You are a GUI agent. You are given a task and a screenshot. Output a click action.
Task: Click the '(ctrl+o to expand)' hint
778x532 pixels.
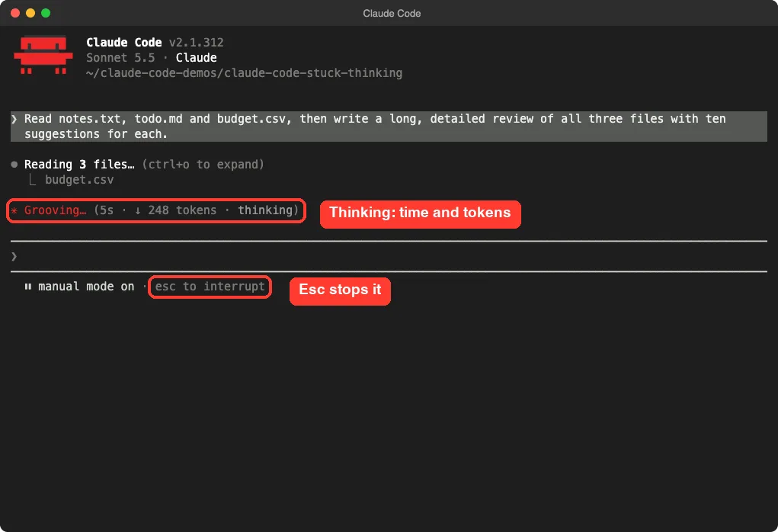click(x=203, y=165)
